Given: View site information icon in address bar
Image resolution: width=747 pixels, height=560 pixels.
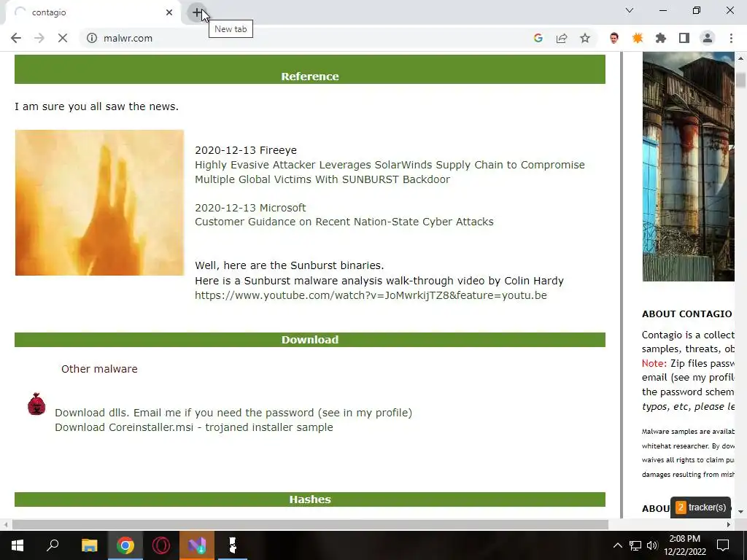Looking at the screenshot, I should click(92, 38).
